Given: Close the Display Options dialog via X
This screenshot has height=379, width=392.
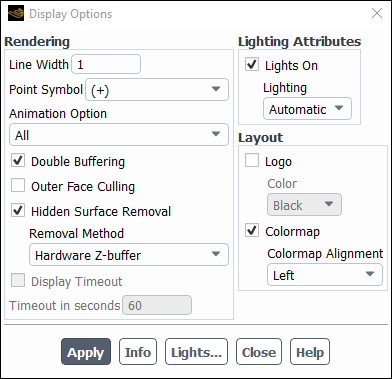Looking at the screenshot, I should click(377, 13).
